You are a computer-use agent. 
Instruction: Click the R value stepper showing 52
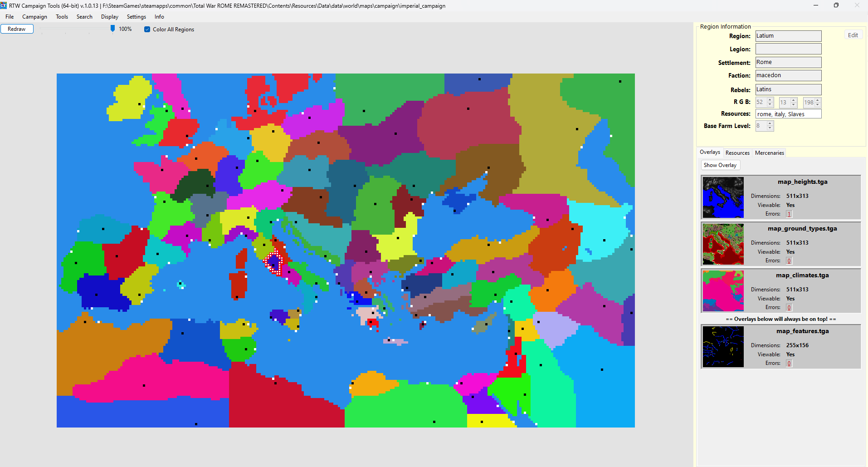tap(764, 103)
